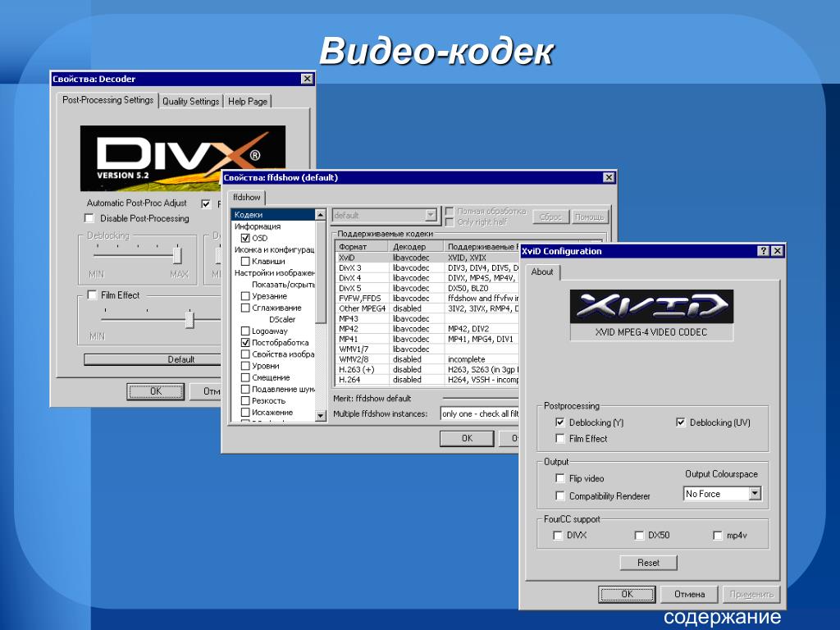The height and width of the screenshot is (630, 840).
Task: Enable the Compatibility Renderer checkbox
Action: [560, 496]
